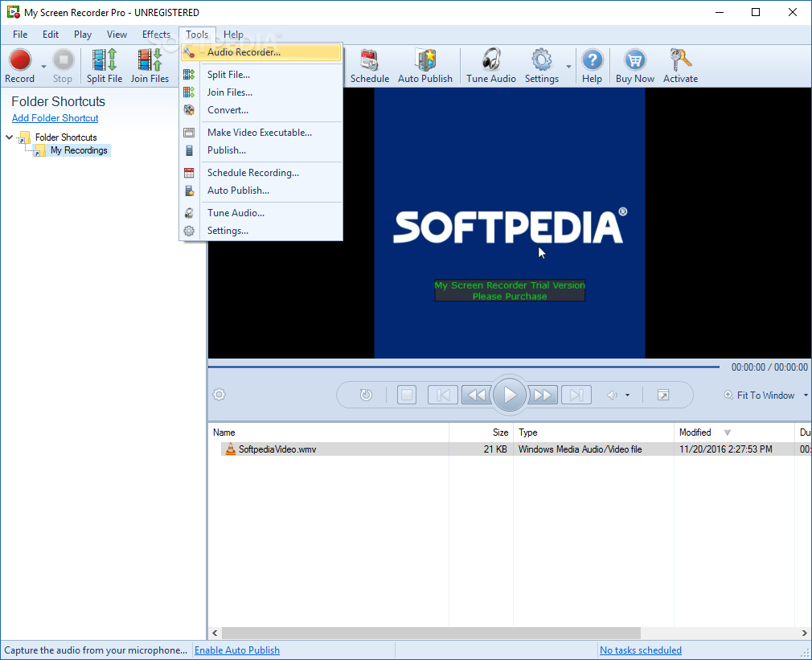Open the Edit menu
The image size is (812, 660).
point(50,34)
